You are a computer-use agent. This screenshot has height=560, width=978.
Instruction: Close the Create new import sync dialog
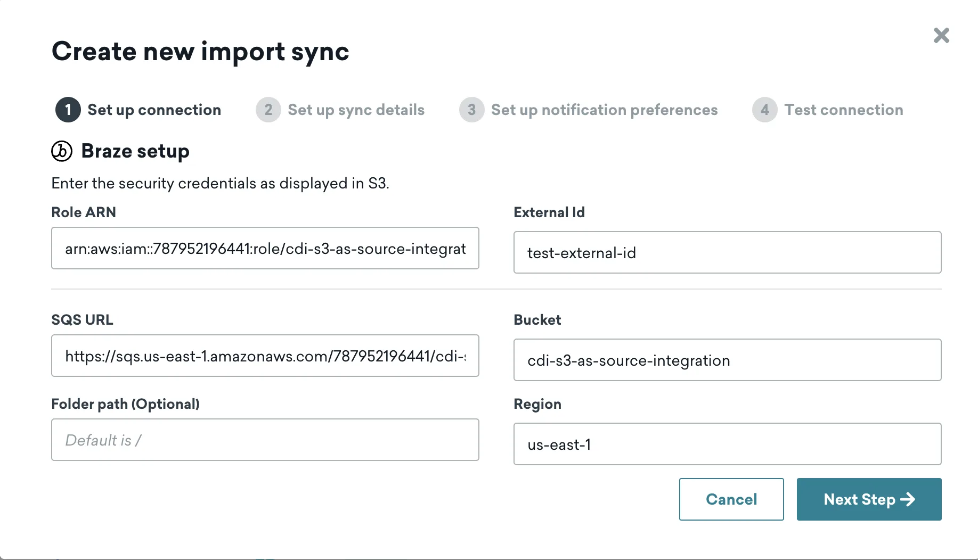point(941,36)
